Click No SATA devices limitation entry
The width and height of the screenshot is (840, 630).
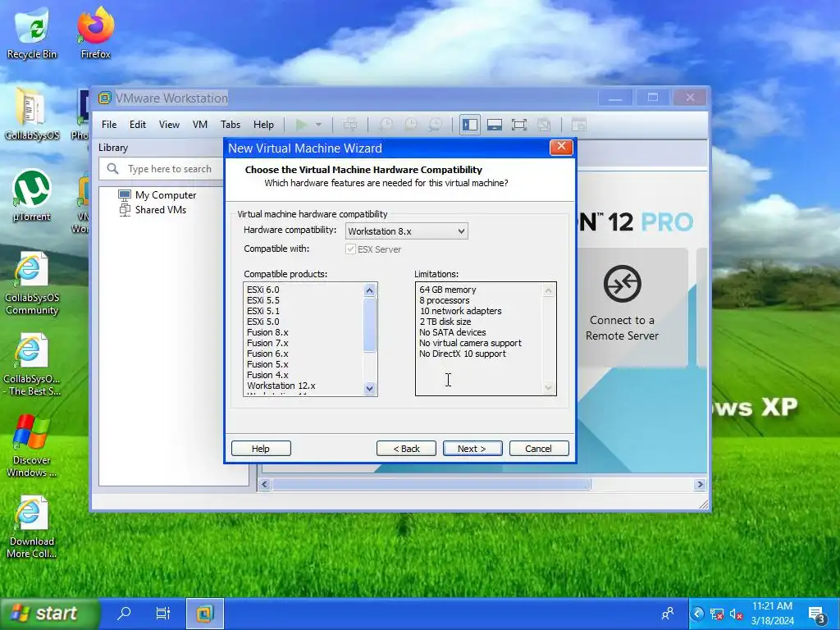click(x=453, y=332)
